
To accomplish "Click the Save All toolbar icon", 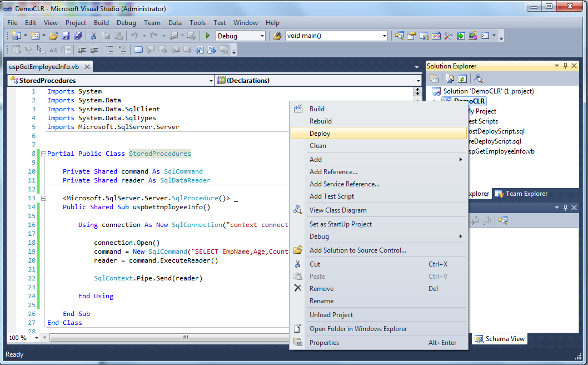I will 78,36.
